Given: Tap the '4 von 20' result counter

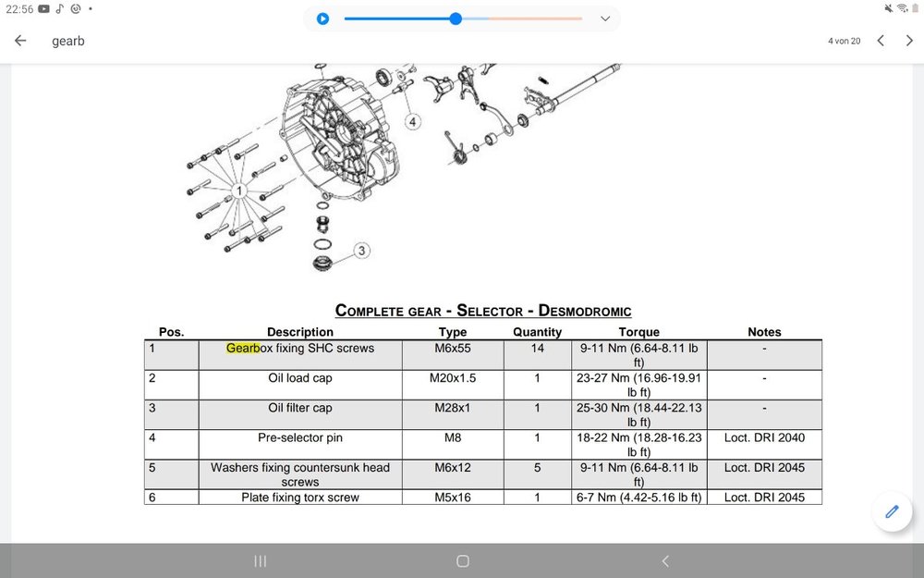Looking at the screenshot, I should [x=845, y=41].
